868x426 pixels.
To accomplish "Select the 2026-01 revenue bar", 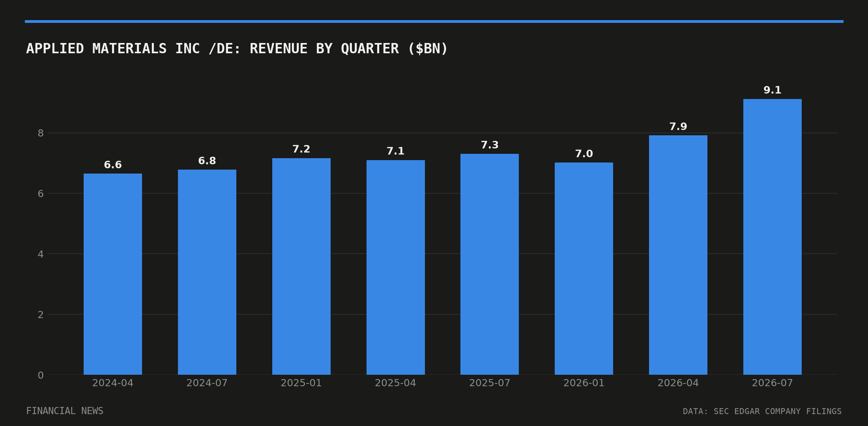I will (x=584, y=269).
